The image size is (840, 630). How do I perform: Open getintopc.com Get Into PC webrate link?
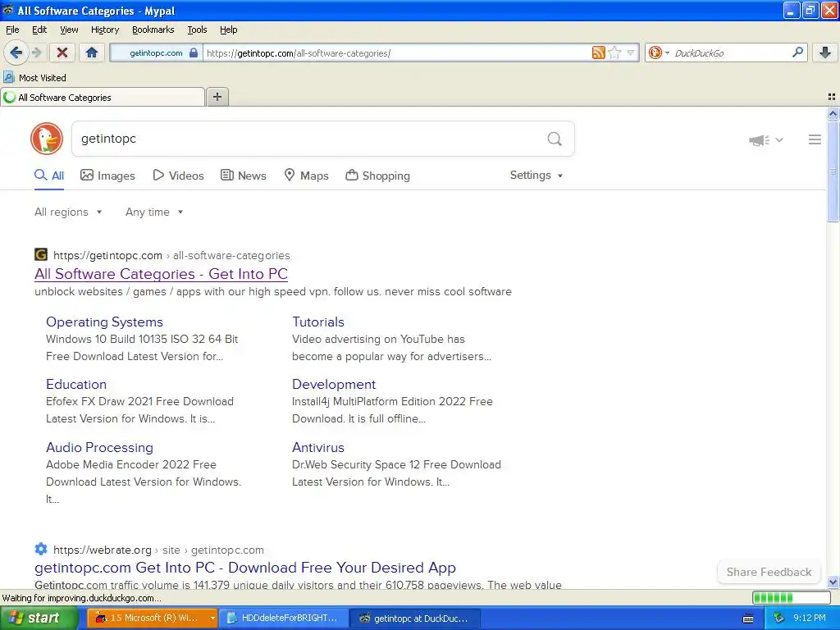click(245, 568)
